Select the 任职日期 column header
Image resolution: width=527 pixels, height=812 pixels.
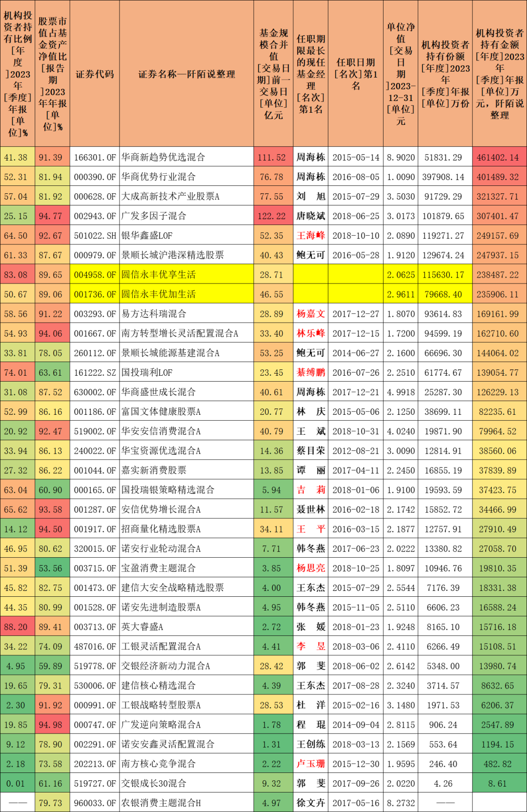click(356, 74)
